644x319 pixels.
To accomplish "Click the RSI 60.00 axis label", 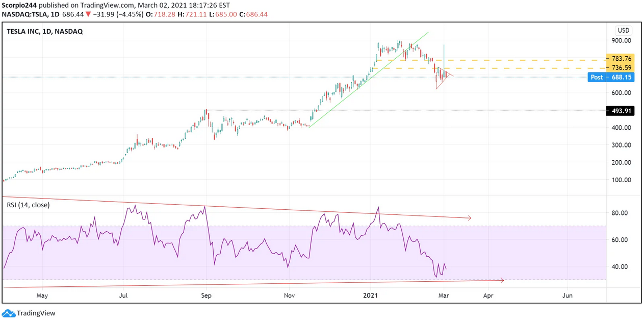I will (620, 240).
